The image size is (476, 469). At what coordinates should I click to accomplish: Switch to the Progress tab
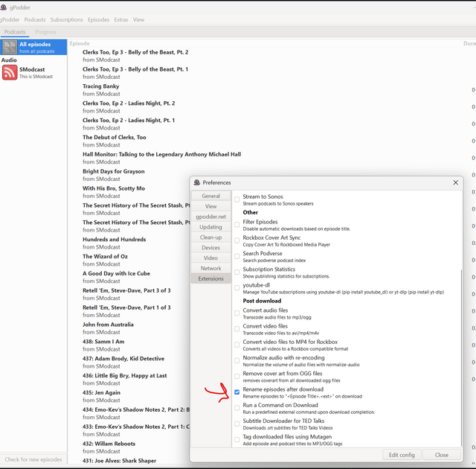tap(45, 31)
